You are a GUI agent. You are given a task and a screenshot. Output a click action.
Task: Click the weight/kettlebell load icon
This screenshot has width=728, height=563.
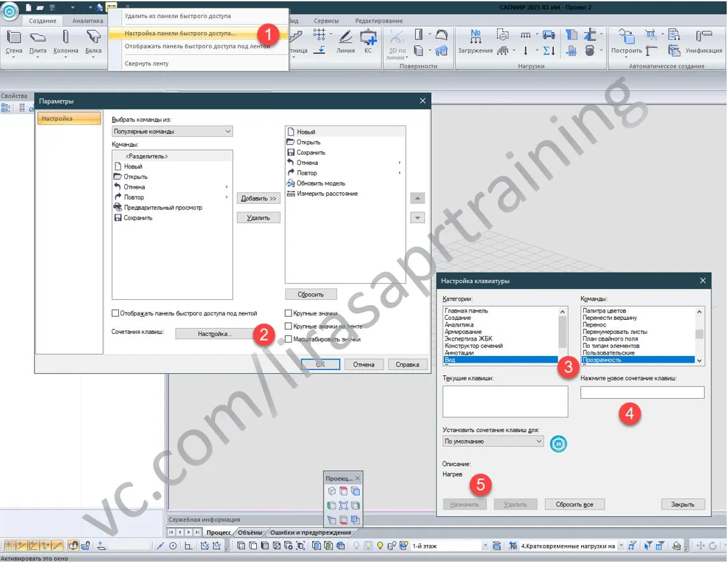point(589,50)
